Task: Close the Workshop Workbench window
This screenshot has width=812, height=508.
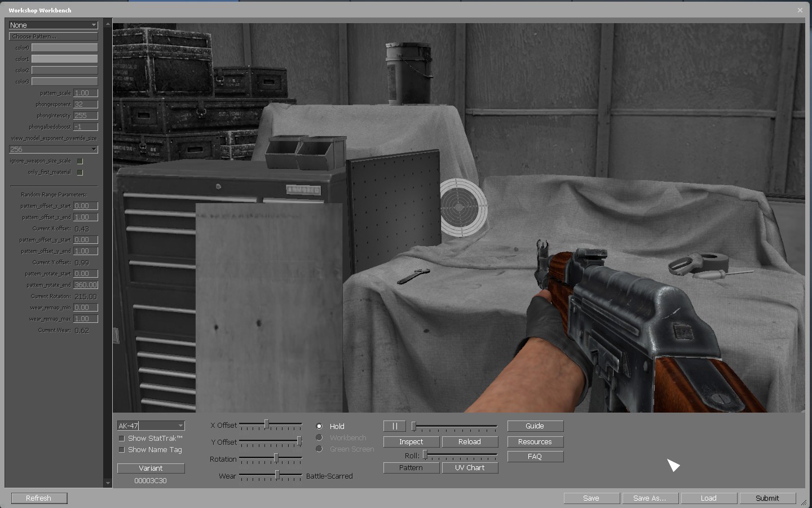Action: pos(800,10)
